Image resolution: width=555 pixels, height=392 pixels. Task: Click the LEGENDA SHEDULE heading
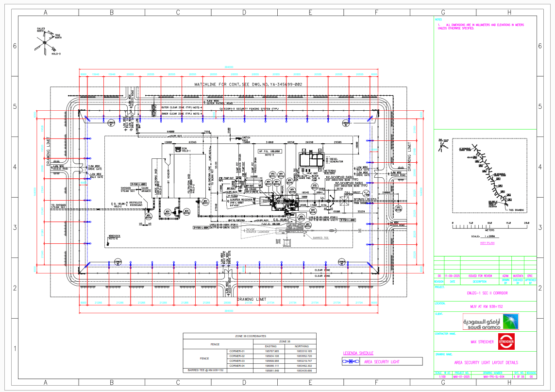(x=358, y=353)
